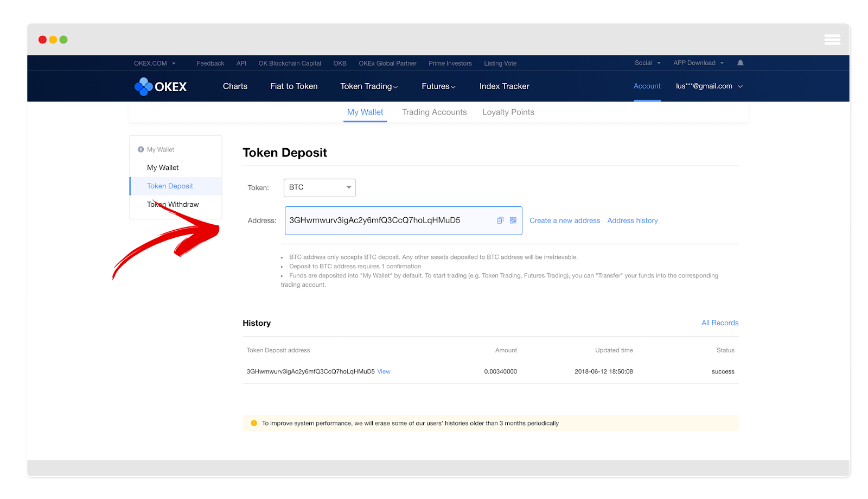The image size is (868, 499).
Task: Open the Charts page
Action: click(235, 86)
